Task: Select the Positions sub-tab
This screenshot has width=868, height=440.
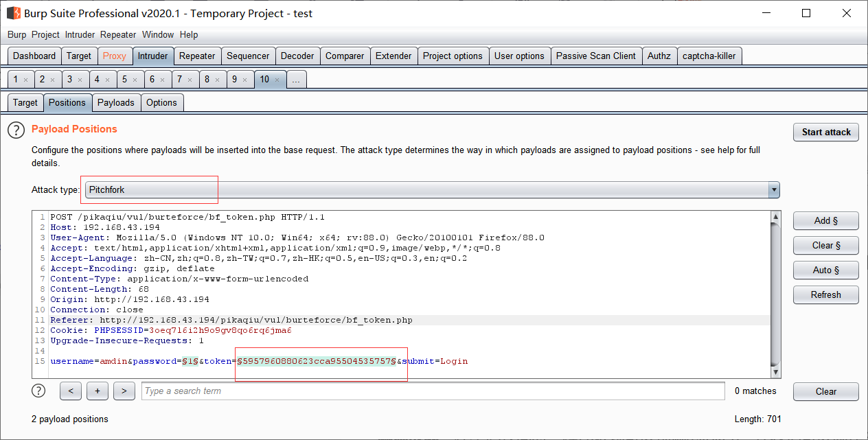Action: coord(67,103)
